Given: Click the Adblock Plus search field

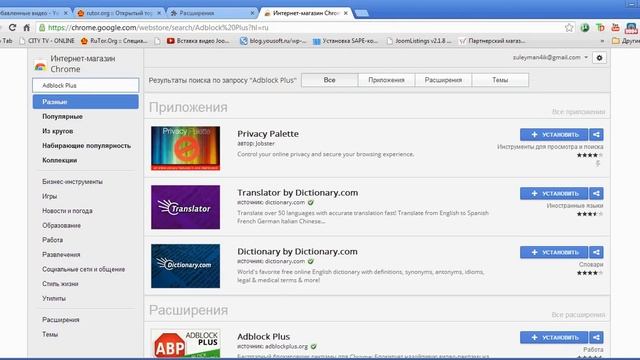Looking at the screenshot, I should 86,85.
